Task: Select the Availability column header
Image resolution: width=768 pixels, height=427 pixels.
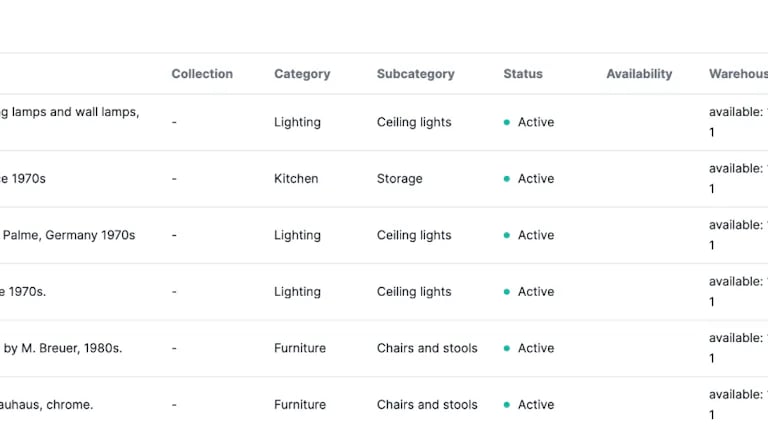Action: click(639, 74)
